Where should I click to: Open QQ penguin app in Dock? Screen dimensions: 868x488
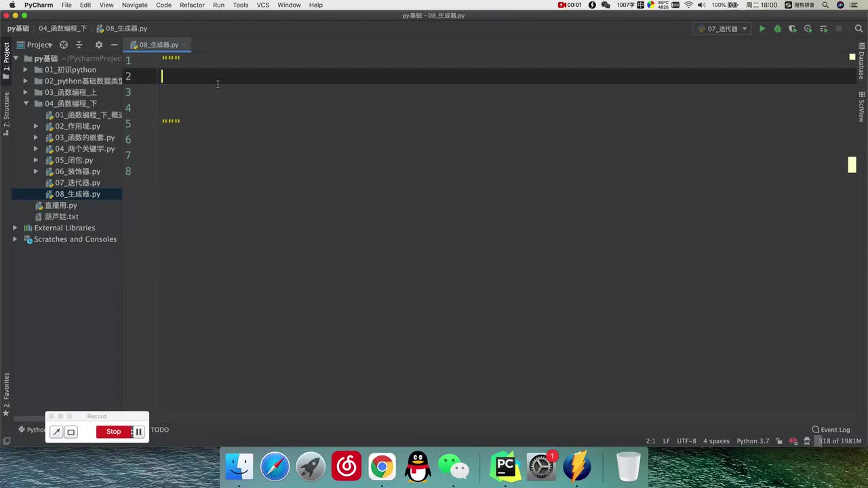[418, 467]
